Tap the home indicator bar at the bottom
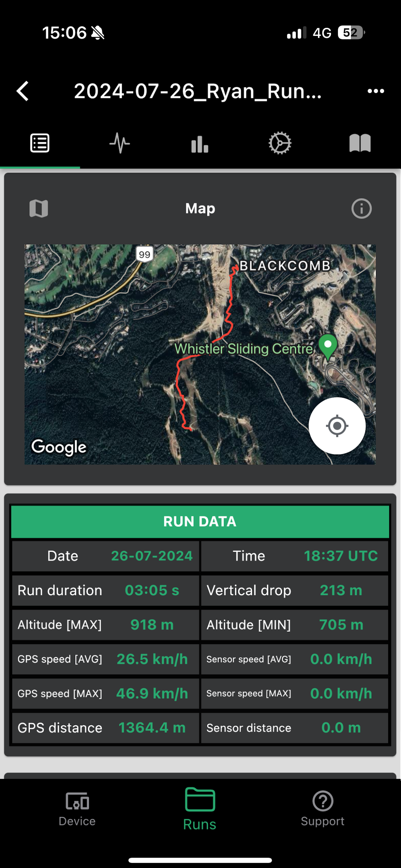The width and height of the screenshot is (401, 868). pos(200,860)
